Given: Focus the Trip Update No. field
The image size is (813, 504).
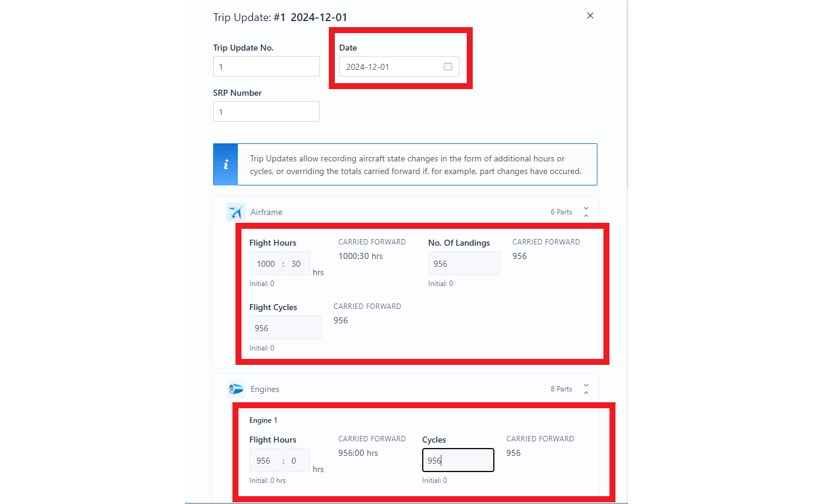Looking at the screenshot, I should point(266,67).
